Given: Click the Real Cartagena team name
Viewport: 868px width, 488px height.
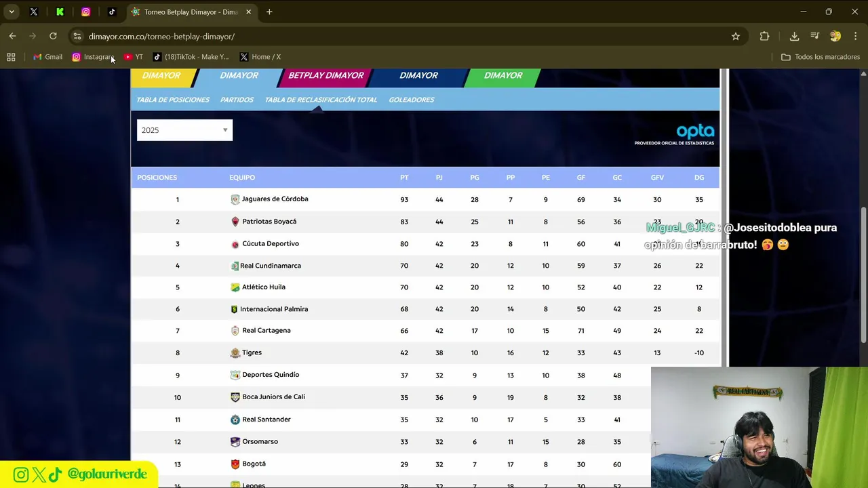Looking at the screenshot, I should [x=267, y=331].
